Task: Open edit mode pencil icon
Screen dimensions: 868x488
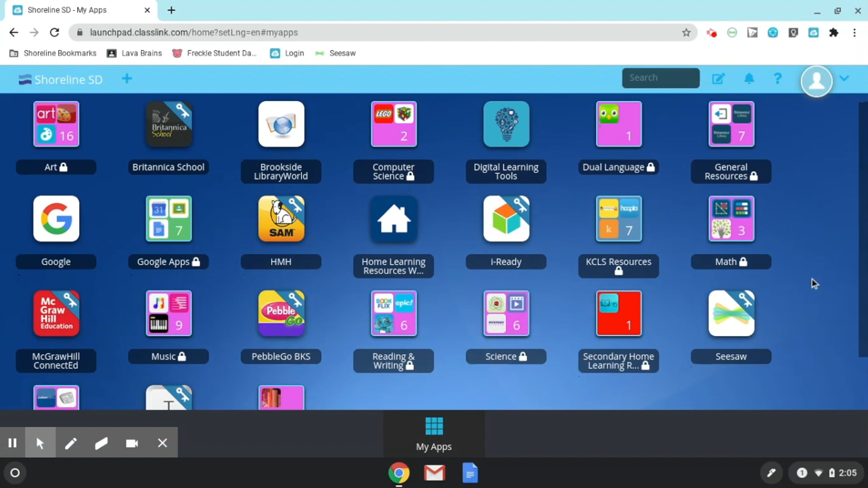Action: click(718, 78)
